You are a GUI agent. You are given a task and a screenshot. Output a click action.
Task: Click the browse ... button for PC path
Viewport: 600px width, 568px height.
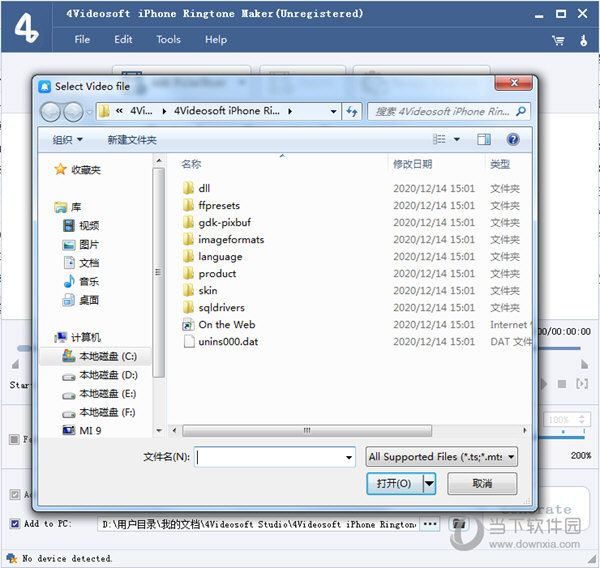pyautogui.click(x=430, y=524)
